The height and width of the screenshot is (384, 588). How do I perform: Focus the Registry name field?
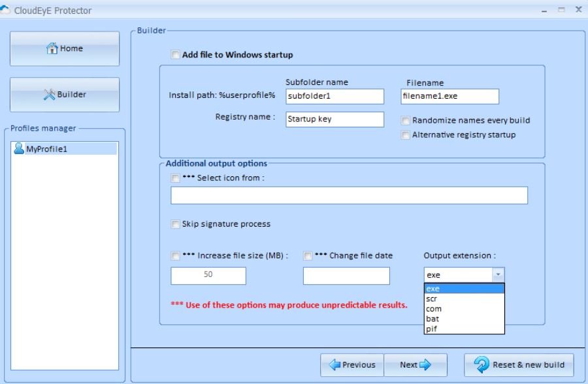click(x=335, y=120)
